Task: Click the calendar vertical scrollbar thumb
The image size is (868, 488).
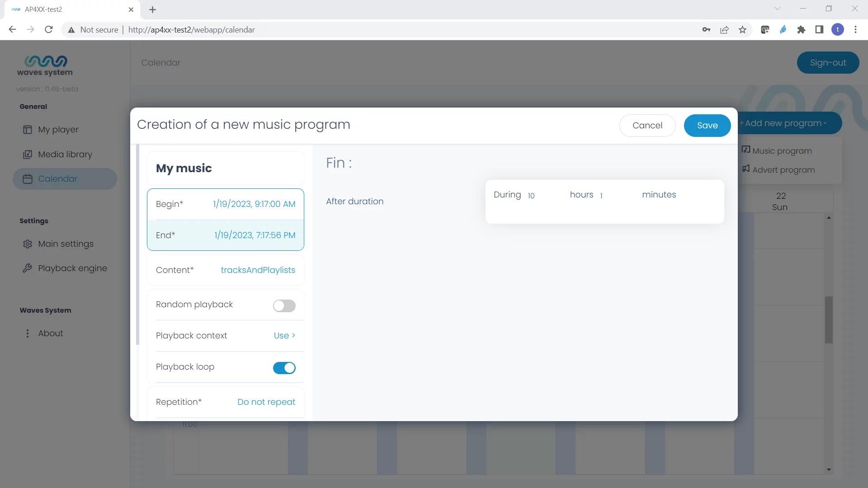Action: (829, 320)
